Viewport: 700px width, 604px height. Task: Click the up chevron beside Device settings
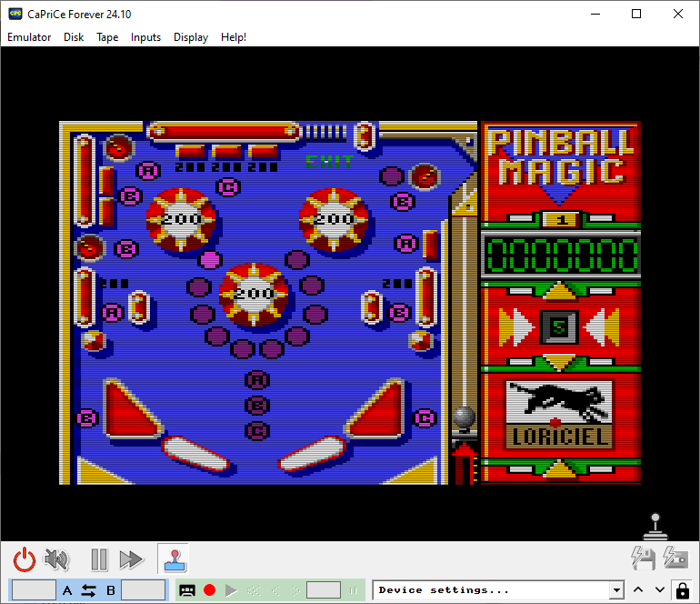pos(638,589)
